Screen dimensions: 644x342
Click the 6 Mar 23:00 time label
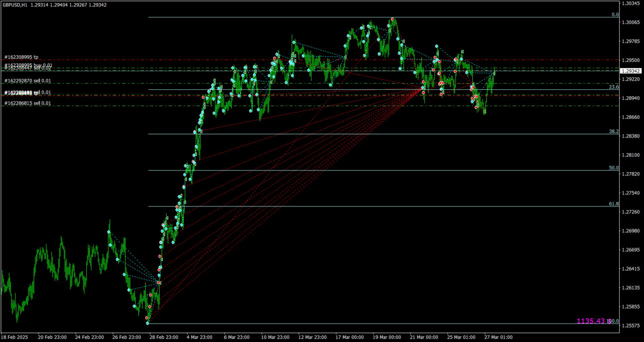point(237,338)
